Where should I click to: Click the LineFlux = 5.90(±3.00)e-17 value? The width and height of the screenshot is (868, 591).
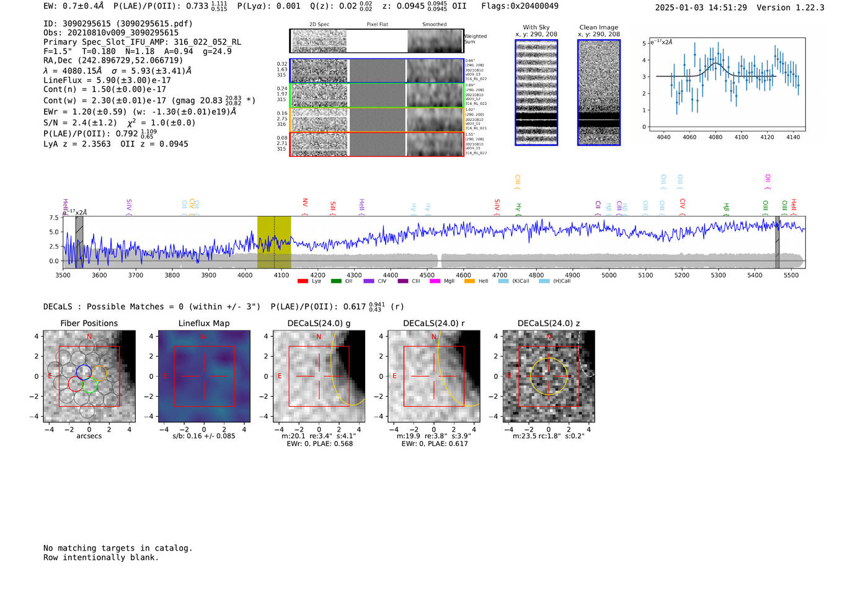tap(107, 80)
